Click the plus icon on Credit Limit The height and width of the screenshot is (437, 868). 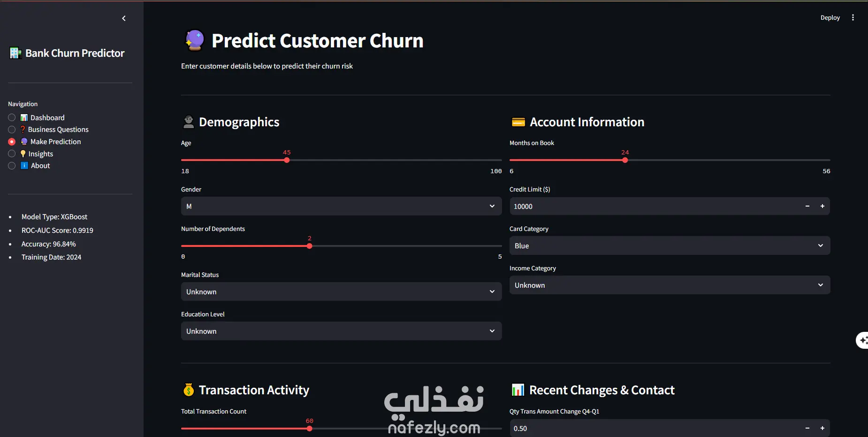(822, 206)
